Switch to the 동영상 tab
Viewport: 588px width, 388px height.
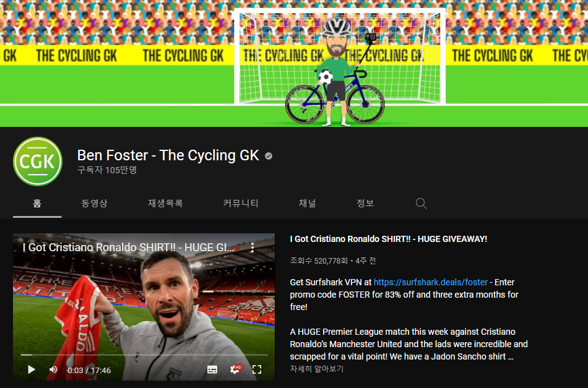coord(94,203)
